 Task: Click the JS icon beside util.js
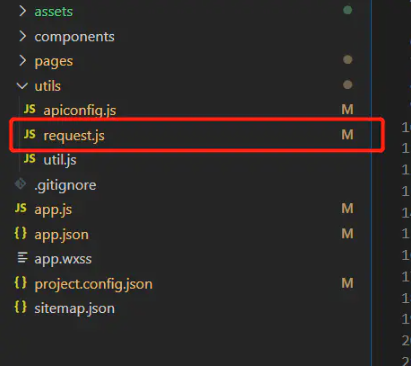click(30, 158)
